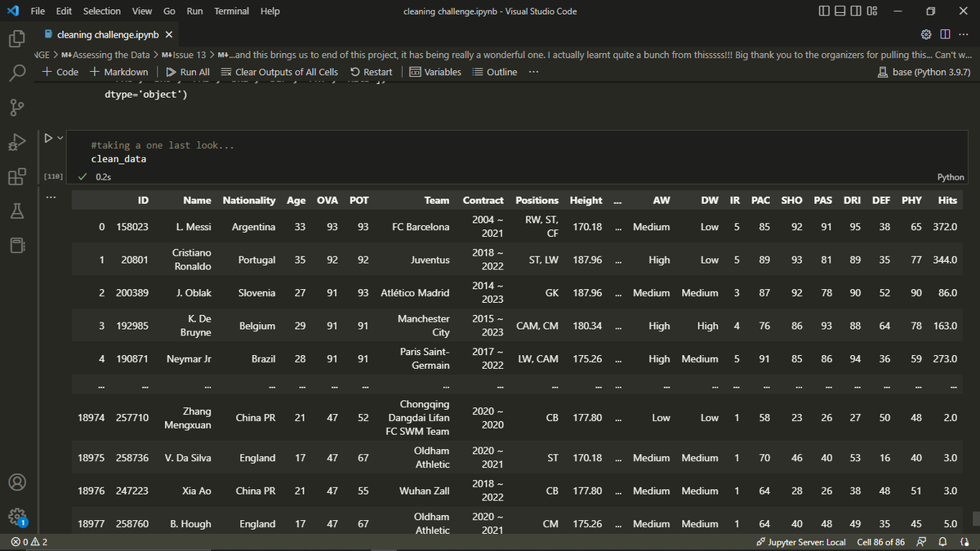Open notebook settings gear in tab bar

(x=925, y=35)
